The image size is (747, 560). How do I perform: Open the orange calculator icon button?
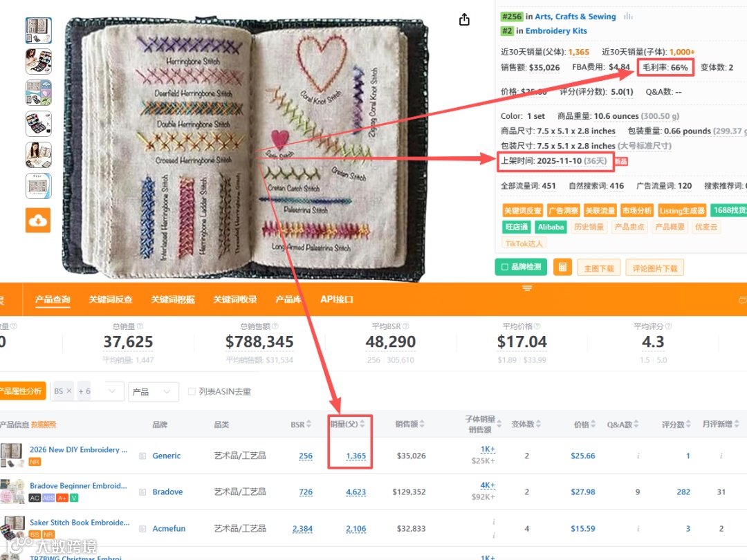[562, 267]
